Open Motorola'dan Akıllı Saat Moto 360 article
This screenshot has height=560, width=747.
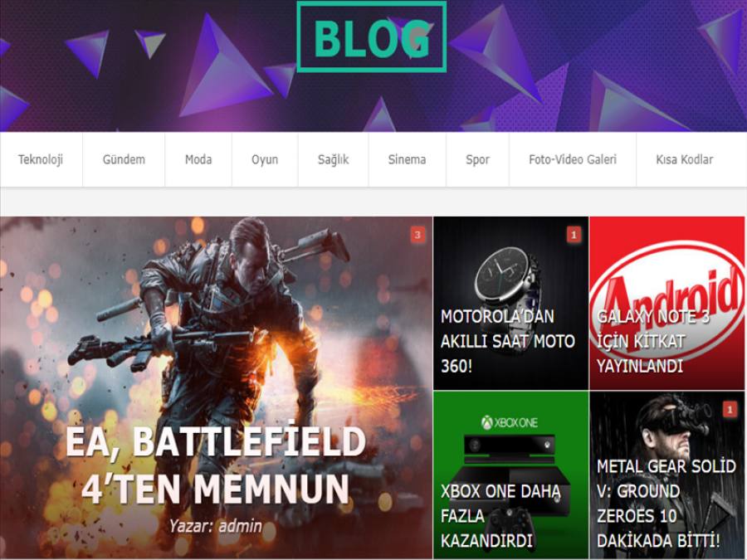[x=507, y=342]
